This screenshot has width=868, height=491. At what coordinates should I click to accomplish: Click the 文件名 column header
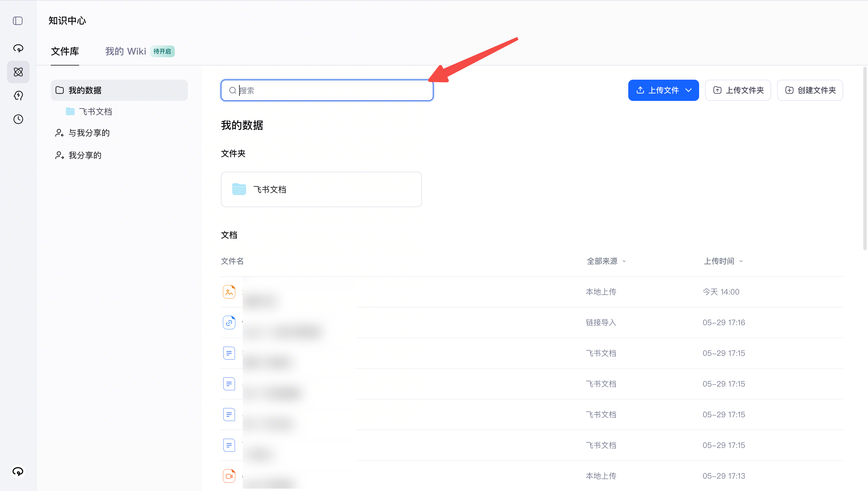click(232, 261)
